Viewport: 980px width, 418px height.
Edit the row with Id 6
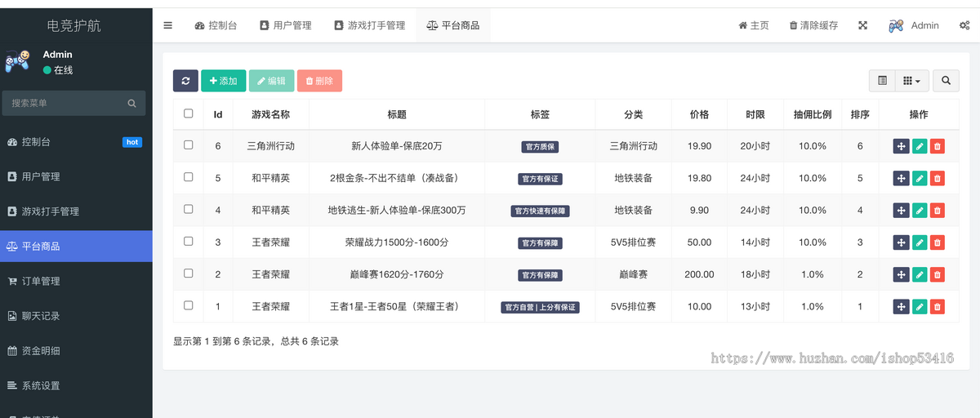pyautogui.click(x=920, y=146)
